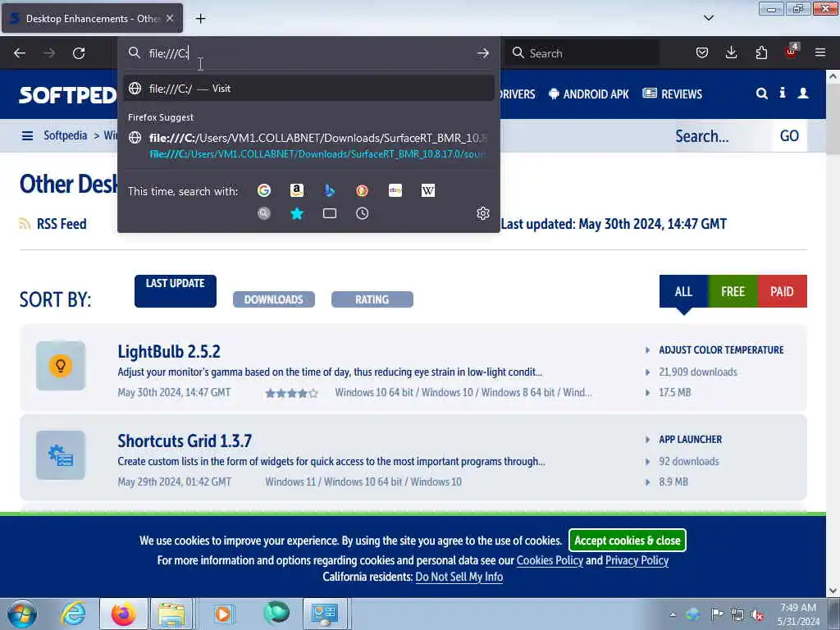Filter listing to FREE

coord(733,291)
